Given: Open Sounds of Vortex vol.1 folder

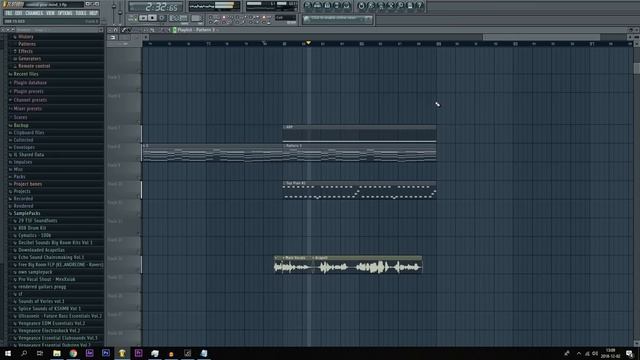Looking at the screenshot, I should click(41, 301).
